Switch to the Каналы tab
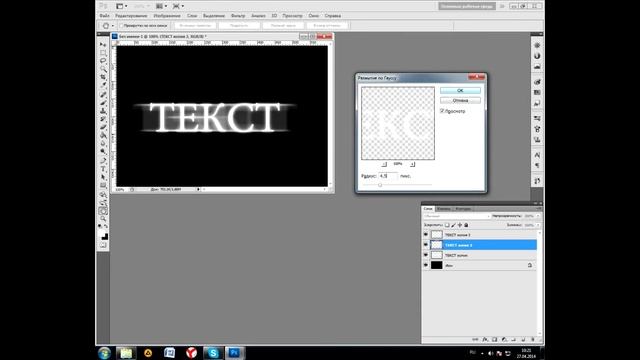Screen dimensions: 640x360 444,209
